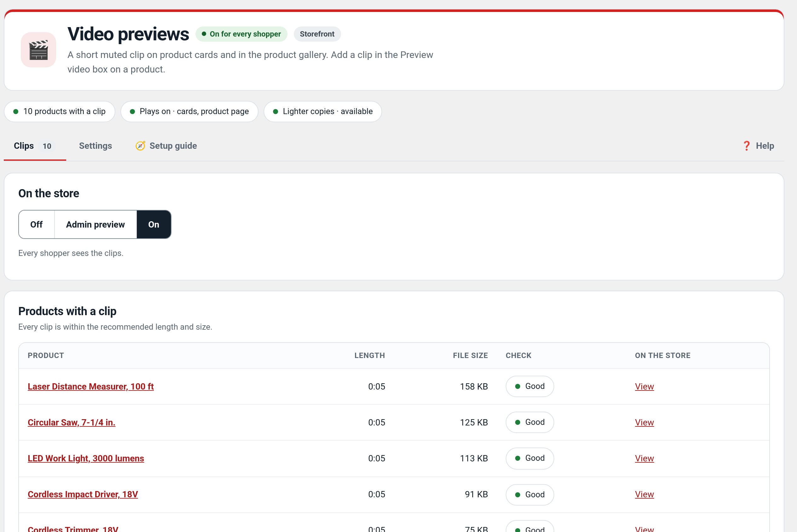Screen dimensions: 797x532
Task: Click the On the store heading
Action: 49,194
